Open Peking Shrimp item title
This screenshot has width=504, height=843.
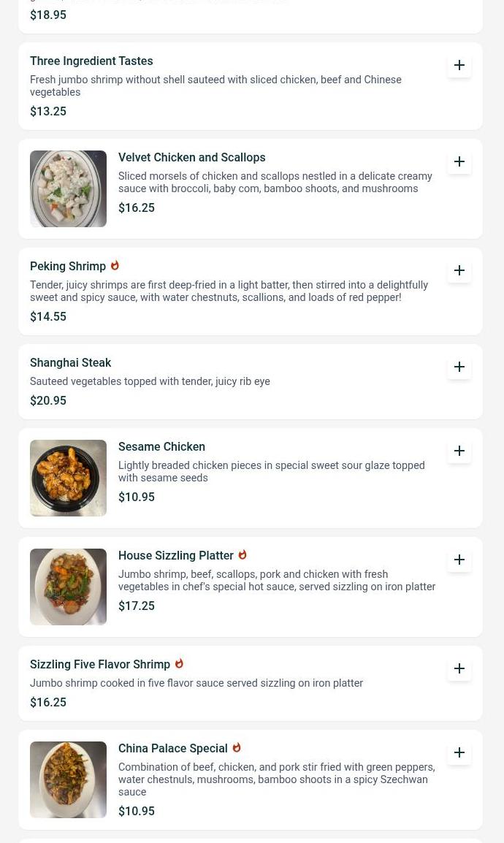click(68, 266)
